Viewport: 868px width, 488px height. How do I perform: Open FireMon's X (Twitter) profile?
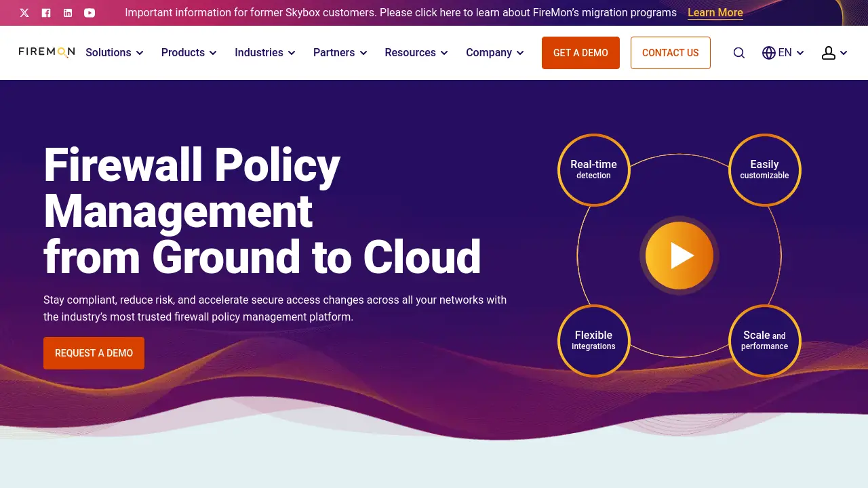(24, 12)
